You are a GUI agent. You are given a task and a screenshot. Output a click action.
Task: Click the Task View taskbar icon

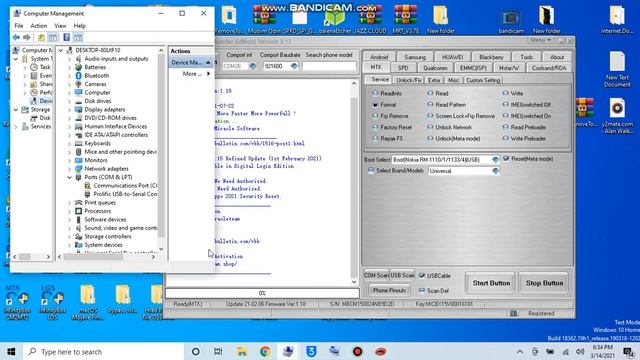(218, 351)
